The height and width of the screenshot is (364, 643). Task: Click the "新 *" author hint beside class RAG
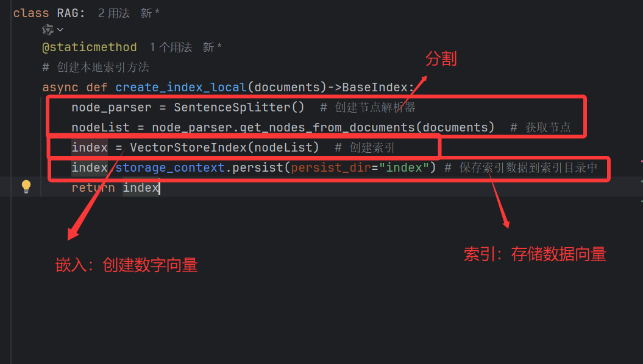click(150, 13)
